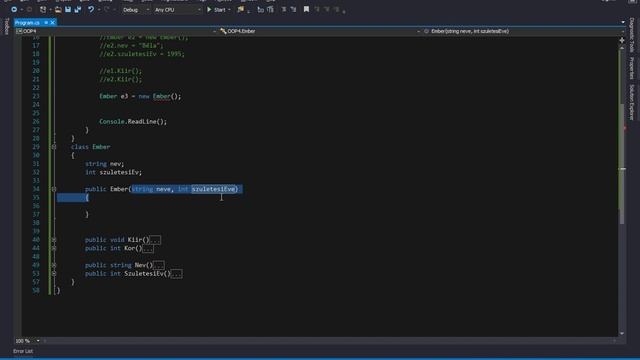Click the New Project toolbar icon
The height and width of the screenshot is (360, 640).
pyautogui.click(x=43, y=9)
